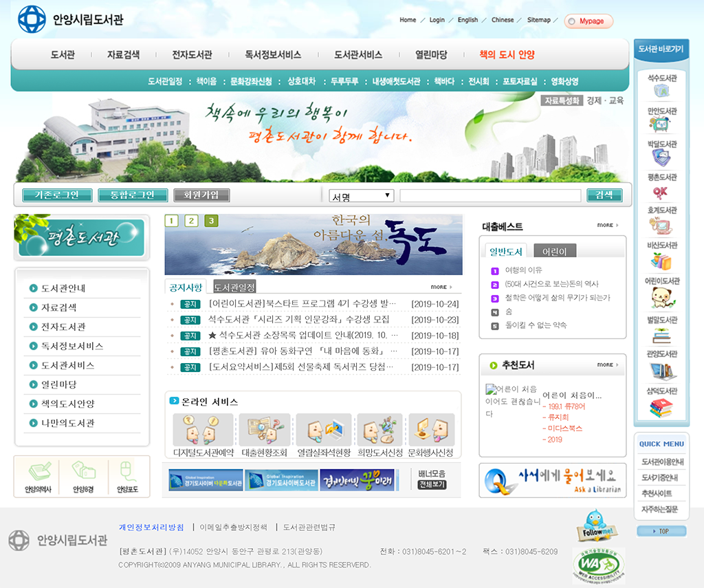Expand more link in 추천도서 section
This screenshot has height=588, width=704.
coord(607,365)
